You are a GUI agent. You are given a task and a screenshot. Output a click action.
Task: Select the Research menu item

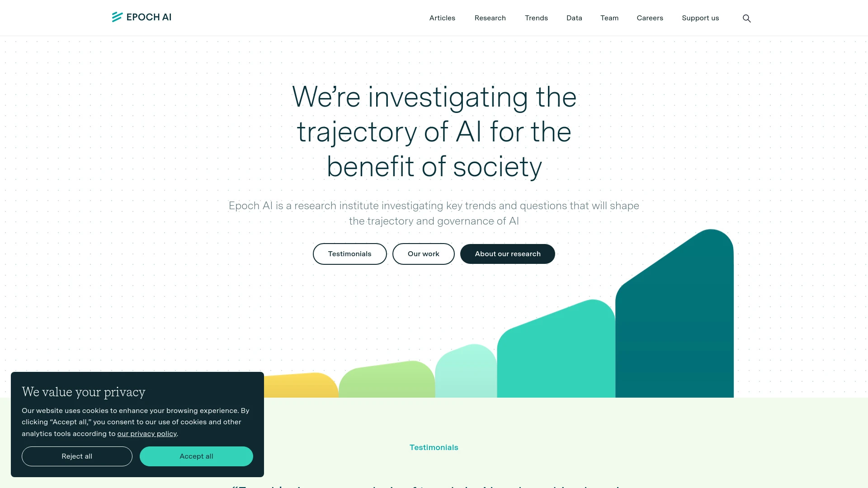click(490, 18)
